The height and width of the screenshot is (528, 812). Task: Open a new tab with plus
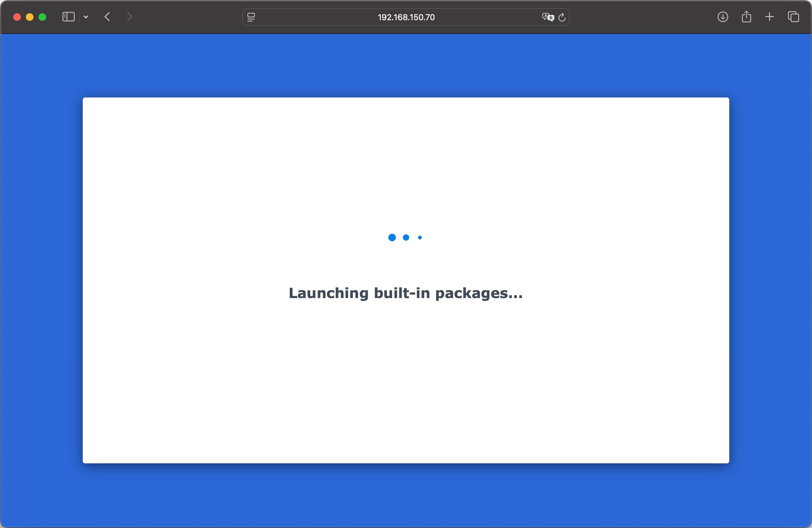point(769,17)
